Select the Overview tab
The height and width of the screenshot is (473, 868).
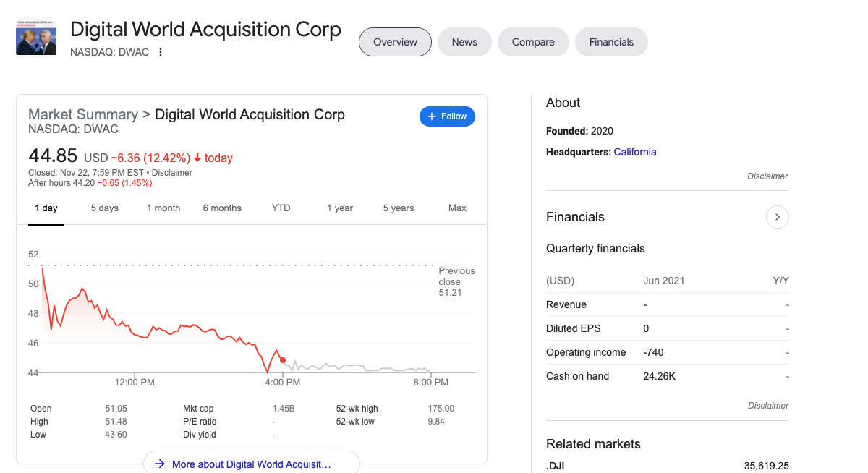395,42
